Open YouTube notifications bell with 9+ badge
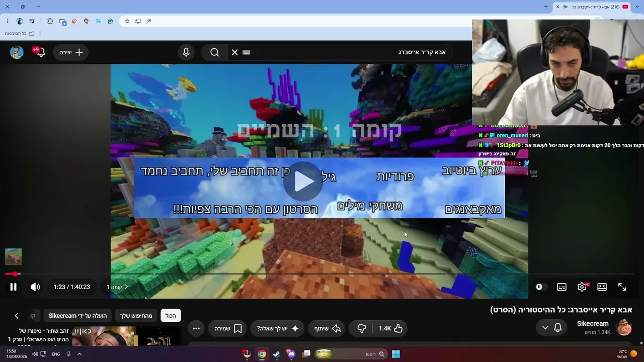 pos(40,52)
